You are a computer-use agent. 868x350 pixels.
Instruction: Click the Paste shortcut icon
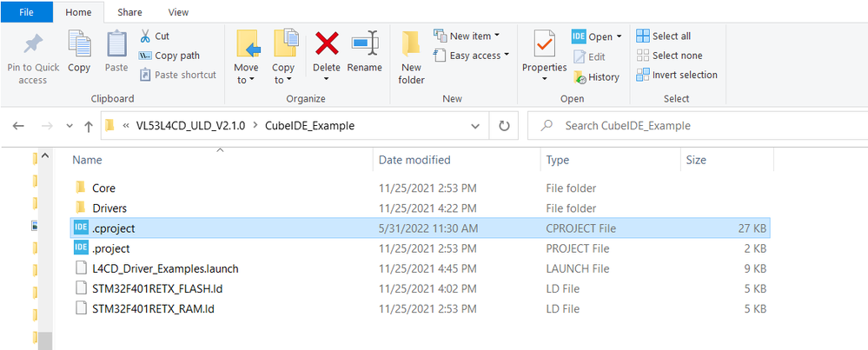pos(145,75)
